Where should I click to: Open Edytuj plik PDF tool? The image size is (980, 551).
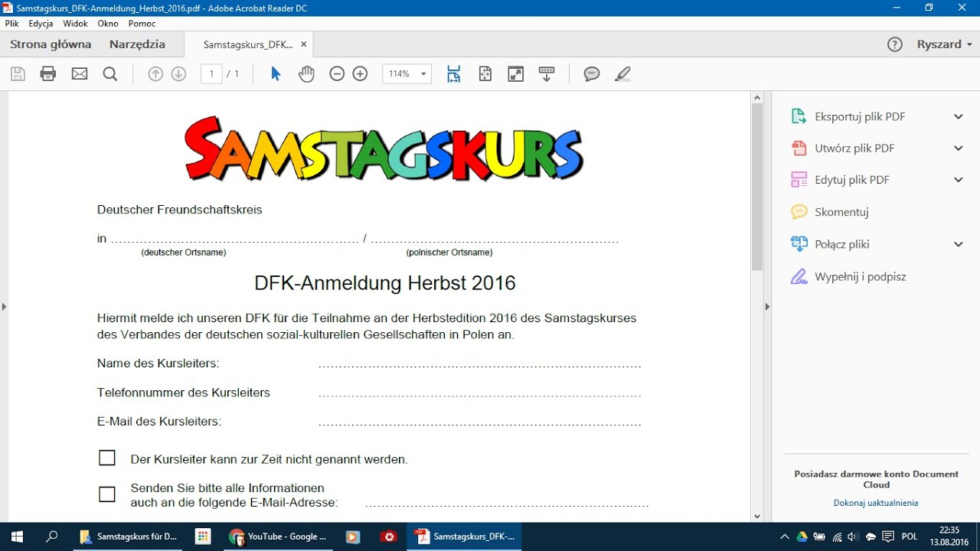pyautogui.click(x=852, y=180)
